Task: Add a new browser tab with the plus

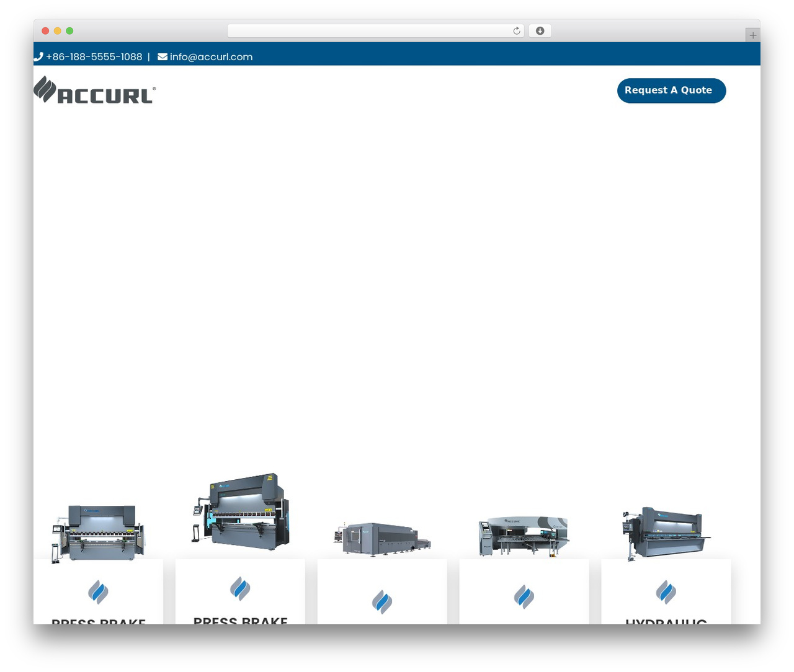Action: pyautogui.click(x=752, y=35)
